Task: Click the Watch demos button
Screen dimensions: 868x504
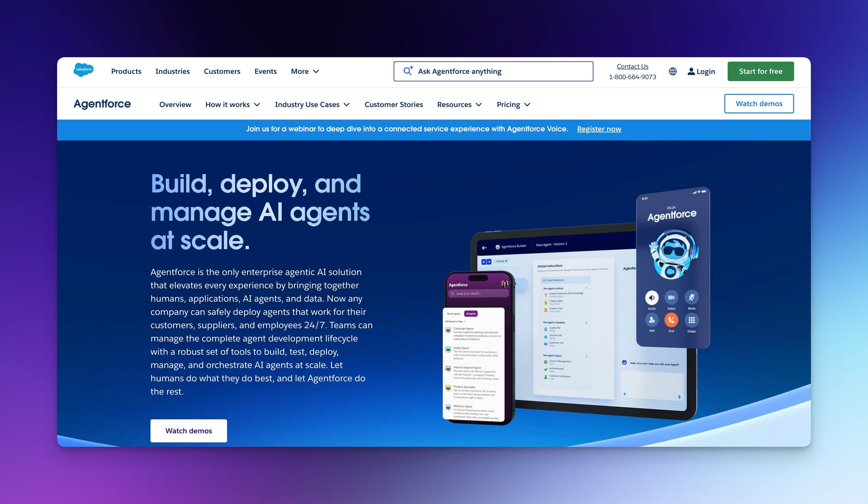Action: (x=188, y=431)
